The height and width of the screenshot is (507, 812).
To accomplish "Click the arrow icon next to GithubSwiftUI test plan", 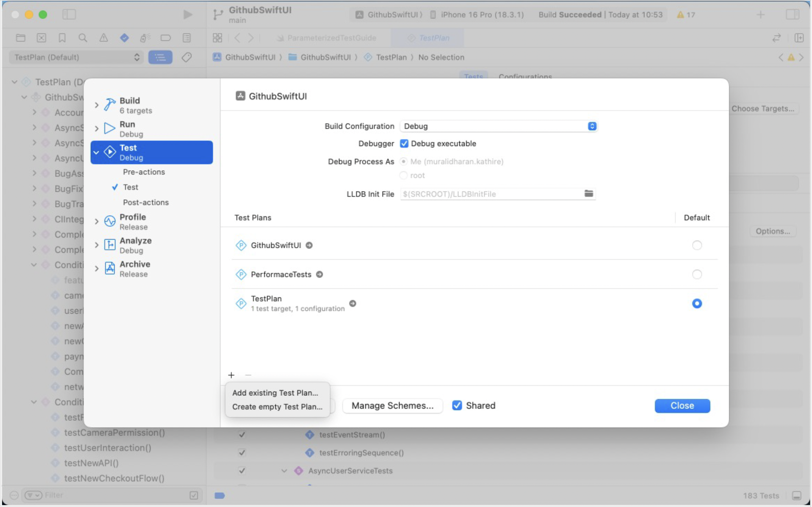I will click(309, 246).
